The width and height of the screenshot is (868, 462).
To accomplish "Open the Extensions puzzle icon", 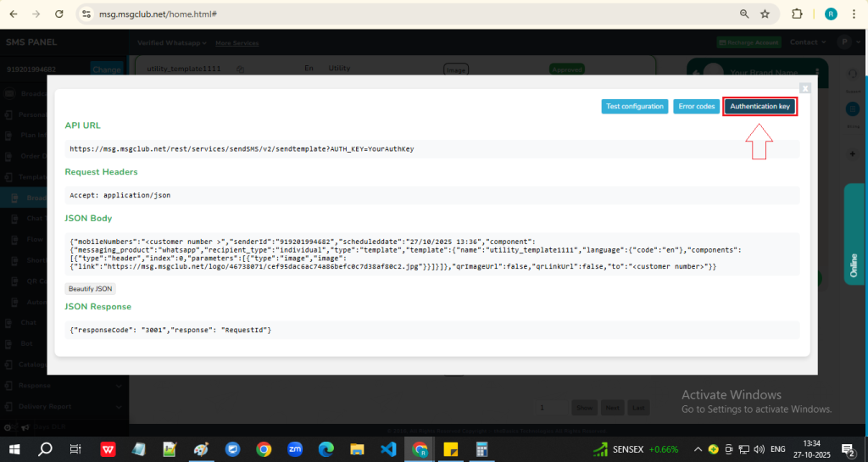I will click(x=797, y=14).
